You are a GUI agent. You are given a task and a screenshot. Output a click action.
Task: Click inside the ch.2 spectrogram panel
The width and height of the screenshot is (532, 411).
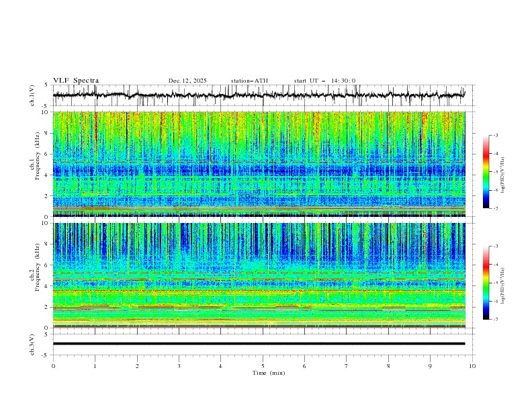pyautogui.click(x=259, y=275)
